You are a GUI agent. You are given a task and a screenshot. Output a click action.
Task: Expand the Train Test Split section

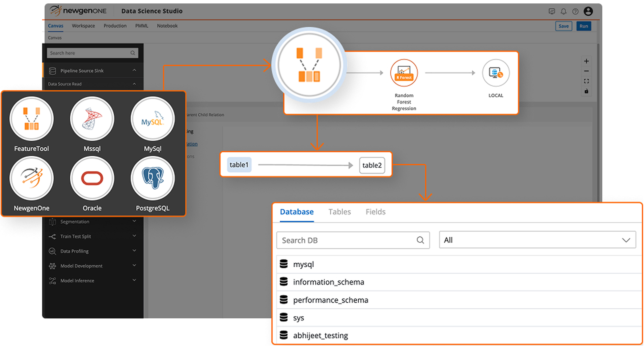click(x=134, y=236)
